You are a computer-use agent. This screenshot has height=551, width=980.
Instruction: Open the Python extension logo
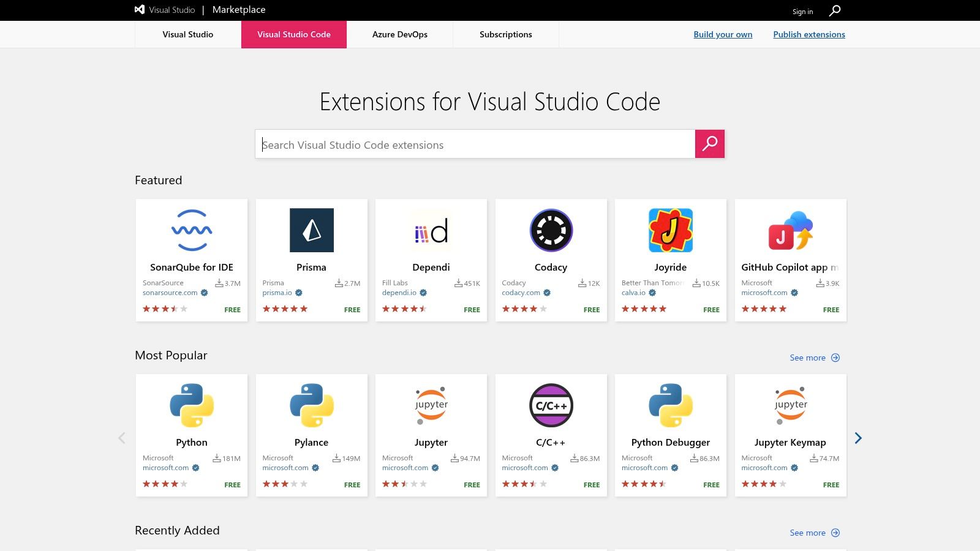(192, 405)
